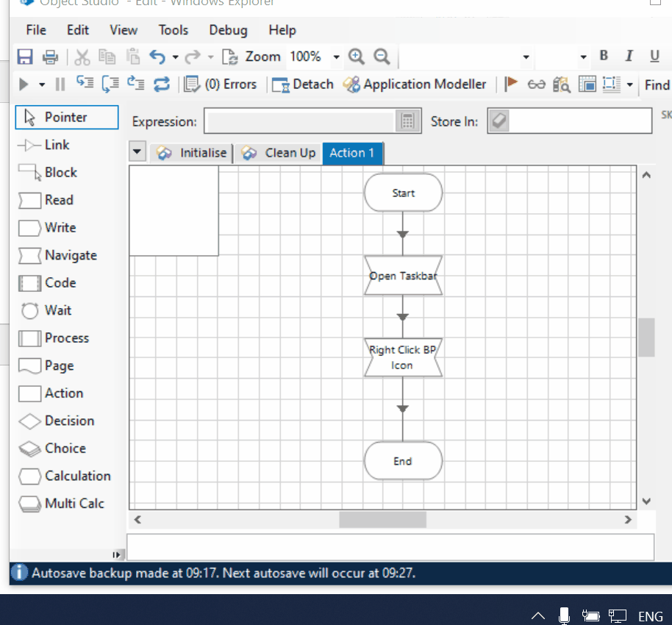Click the Print icon
Viewport: 672px width, 625px height.
pos(50,57)
